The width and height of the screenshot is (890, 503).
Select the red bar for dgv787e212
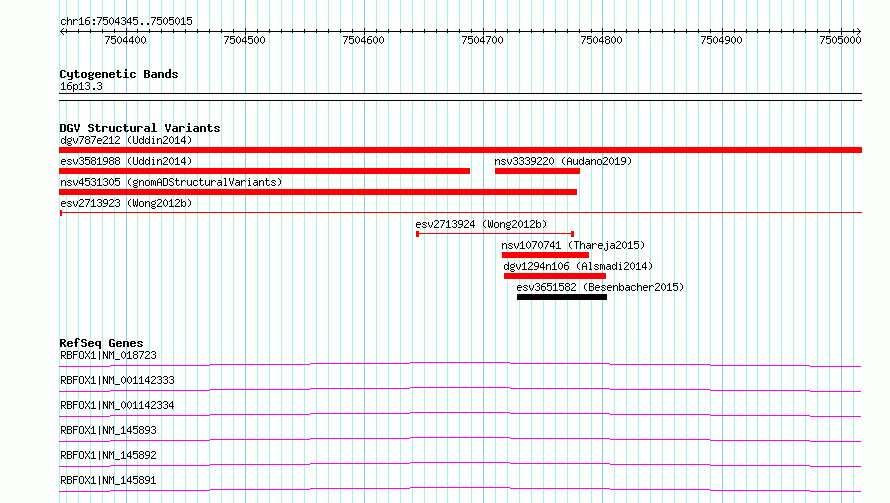pos(460,150)
